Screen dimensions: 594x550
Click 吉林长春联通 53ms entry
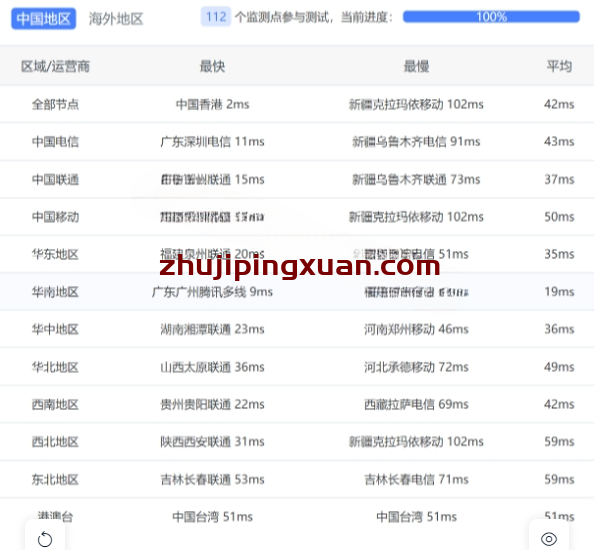(x=213, y=480)
